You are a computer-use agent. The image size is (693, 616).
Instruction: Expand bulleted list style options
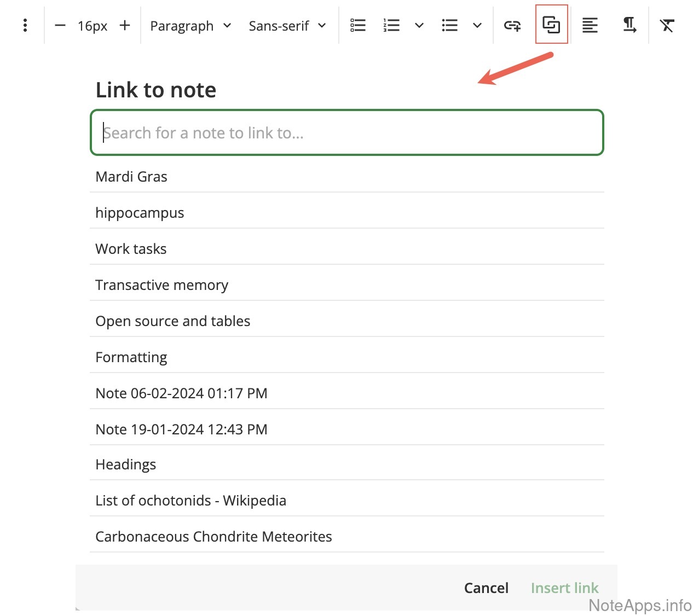[477, 25]
